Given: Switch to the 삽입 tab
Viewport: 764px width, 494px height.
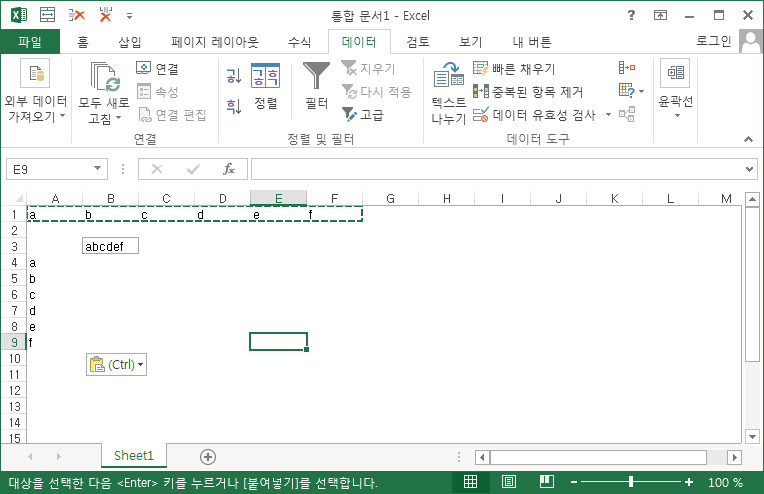Looking at the screenshot, I should (x=130, y=42).
